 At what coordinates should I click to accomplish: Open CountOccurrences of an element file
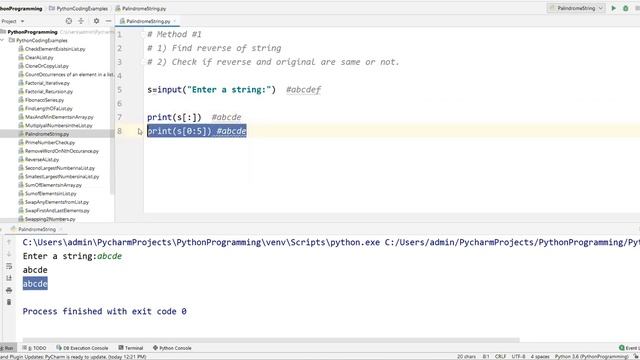[x=67, y=74]
